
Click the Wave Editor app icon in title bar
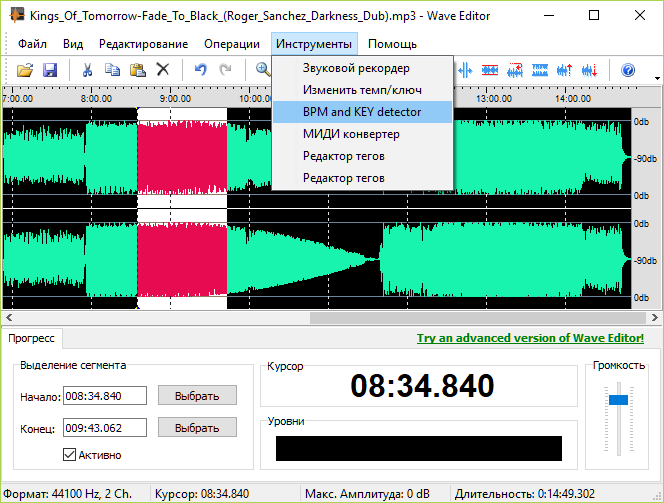(x=17, y=15)
